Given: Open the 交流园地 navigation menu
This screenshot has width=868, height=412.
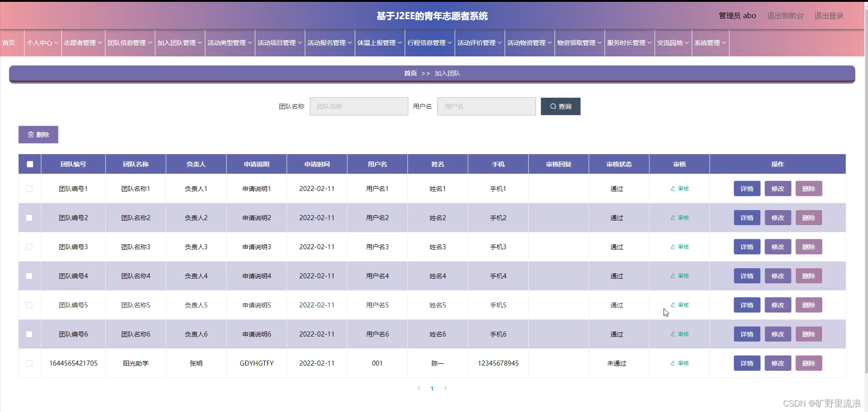Looking at the screenshot, I should [673, 42].
